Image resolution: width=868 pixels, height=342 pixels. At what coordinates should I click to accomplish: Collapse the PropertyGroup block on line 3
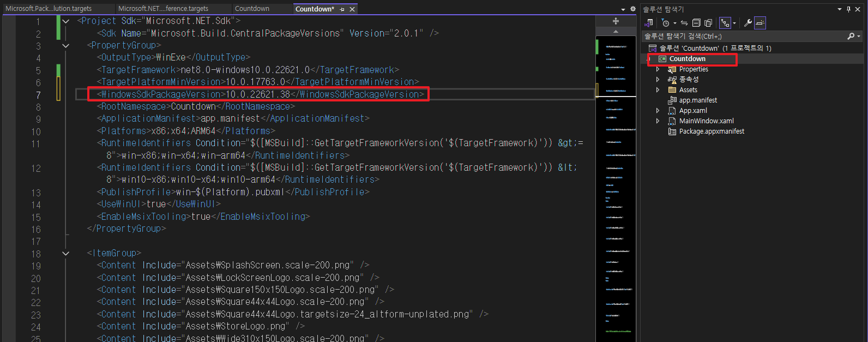(66, 46)
